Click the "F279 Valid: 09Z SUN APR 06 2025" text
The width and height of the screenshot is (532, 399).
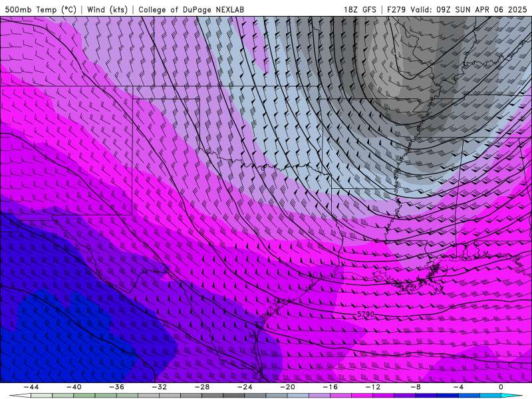pyautogui.click(x=457, y=9)
